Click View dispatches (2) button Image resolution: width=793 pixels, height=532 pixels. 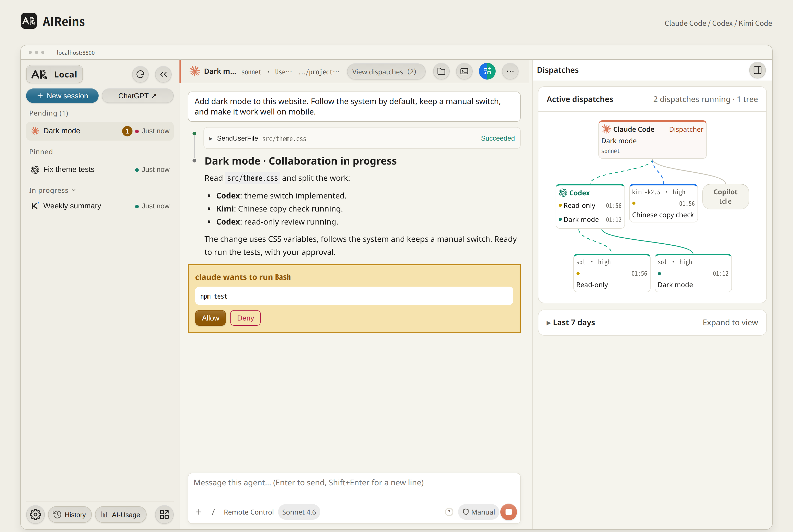click(x=386, y=72)
